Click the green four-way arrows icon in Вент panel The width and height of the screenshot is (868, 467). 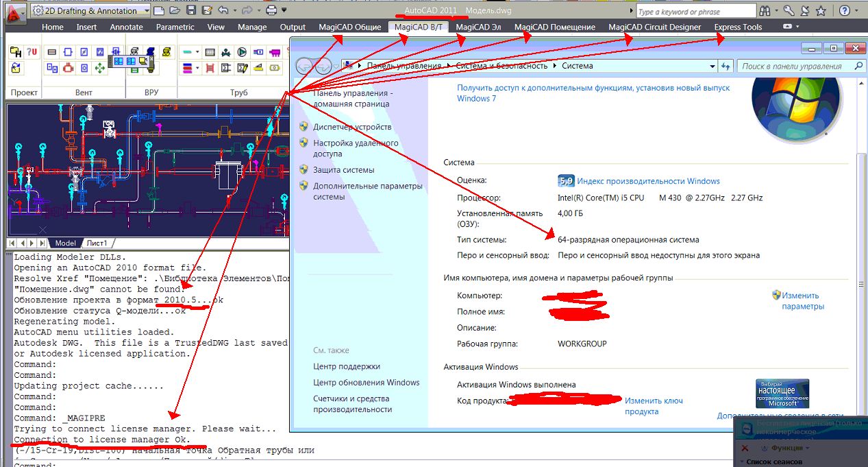100,68
